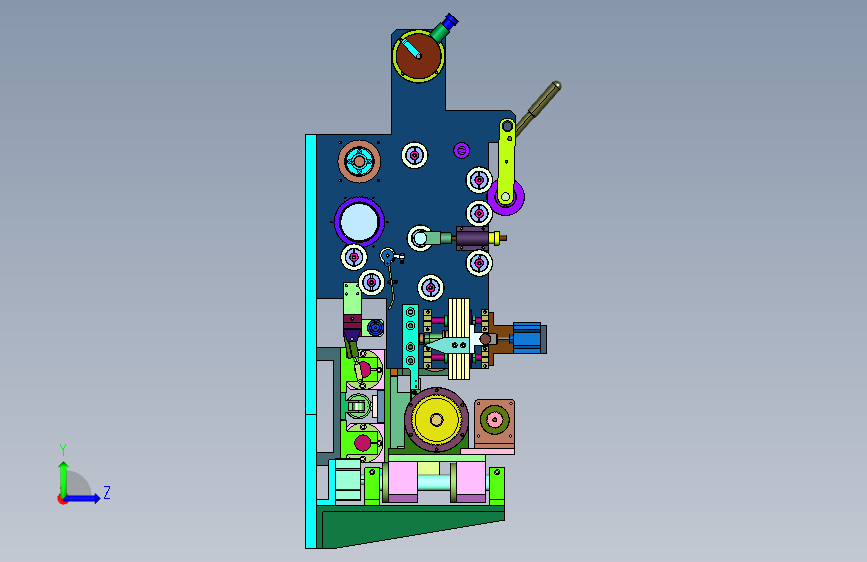Click the red X axis dot at triad origin
This screenshot has height=562, width=867.
click(x=62, y=499)
